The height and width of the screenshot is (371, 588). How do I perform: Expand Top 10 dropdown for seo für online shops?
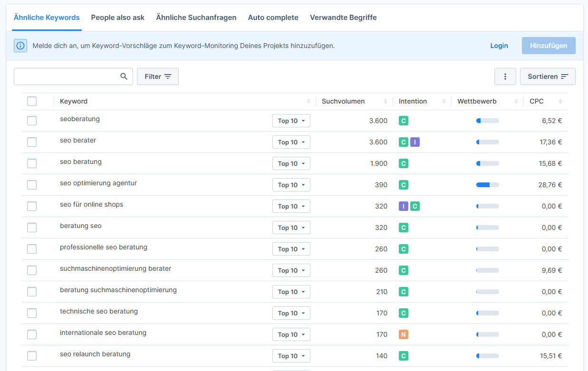291,206
